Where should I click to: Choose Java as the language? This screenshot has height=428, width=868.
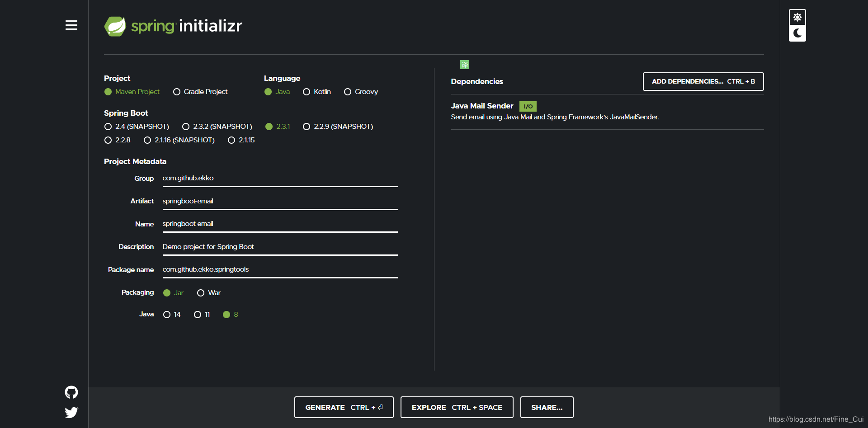(277, 92)
